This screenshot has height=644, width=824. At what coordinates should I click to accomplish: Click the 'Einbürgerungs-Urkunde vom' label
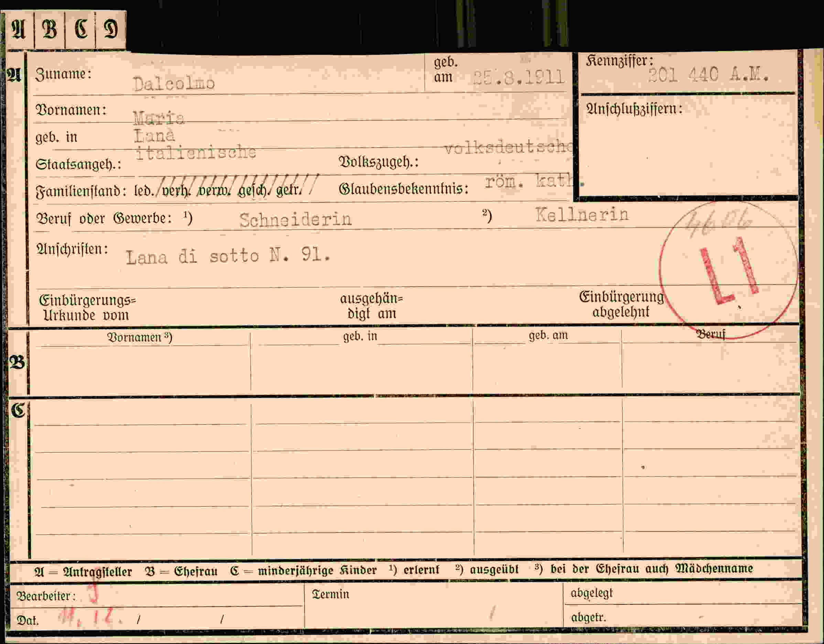[x=87, y=307]
